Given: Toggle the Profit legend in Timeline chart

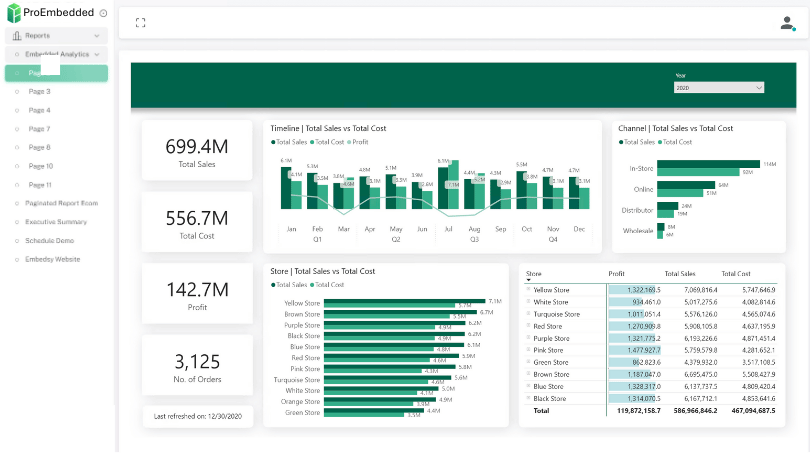Looking at the screenshot, I should (358, 142).
